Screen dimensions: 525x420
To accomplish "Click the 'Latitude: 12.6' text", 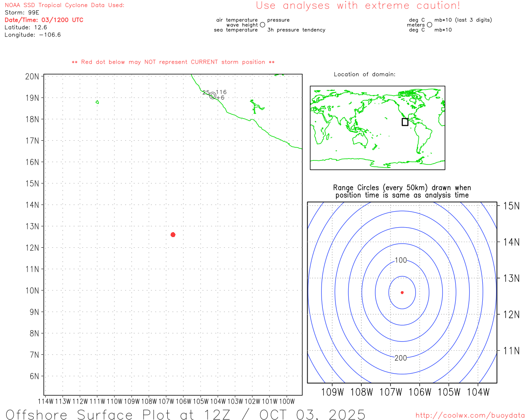I will click(26, 27).
